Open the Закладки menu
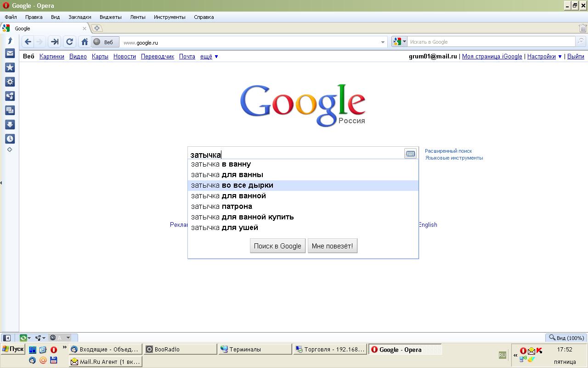The width and height of the screenshot is (588, 368). [80, 17]
